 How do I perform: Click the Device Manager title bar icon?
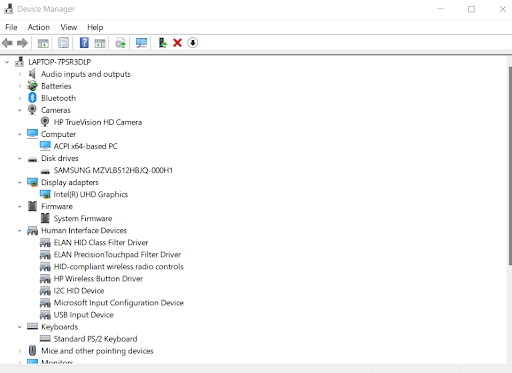9,9
